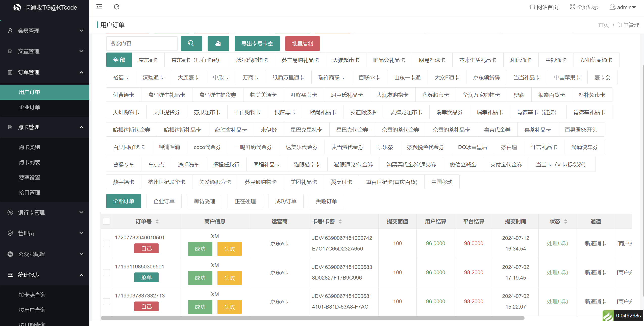Click the sidebar collapse menu icon
This screenshot has height=326, width=644.
point(99,7)
